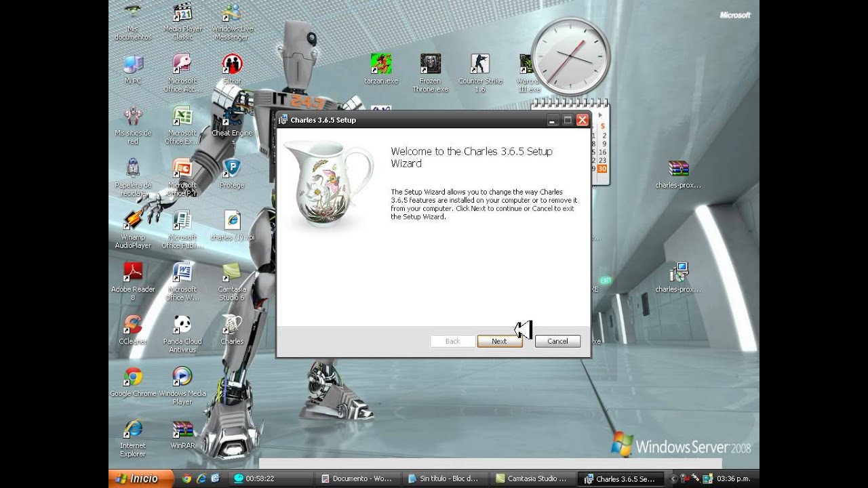Click the analog clock desktop gadget

571,58
